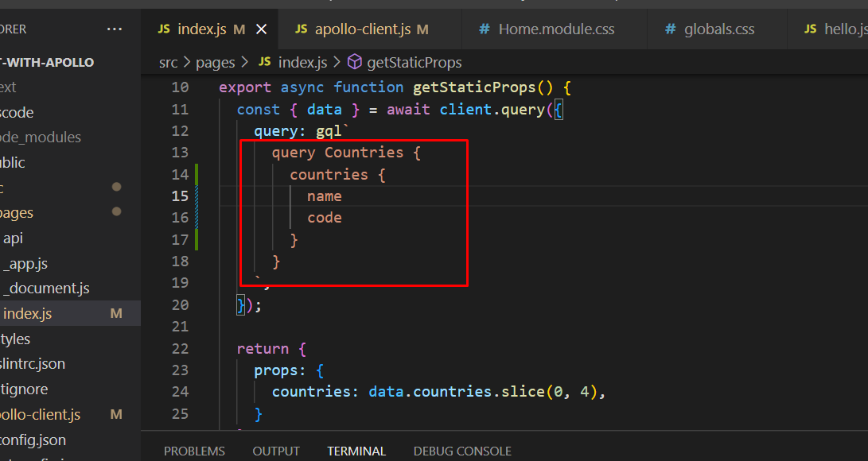Screen dimensions: 868x461
Task: Click the word 'Countries' on line 13
Action: 364,153
